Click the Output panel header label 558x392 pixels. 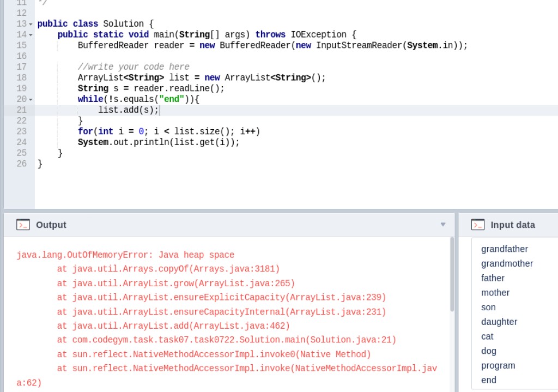point(51,225)
